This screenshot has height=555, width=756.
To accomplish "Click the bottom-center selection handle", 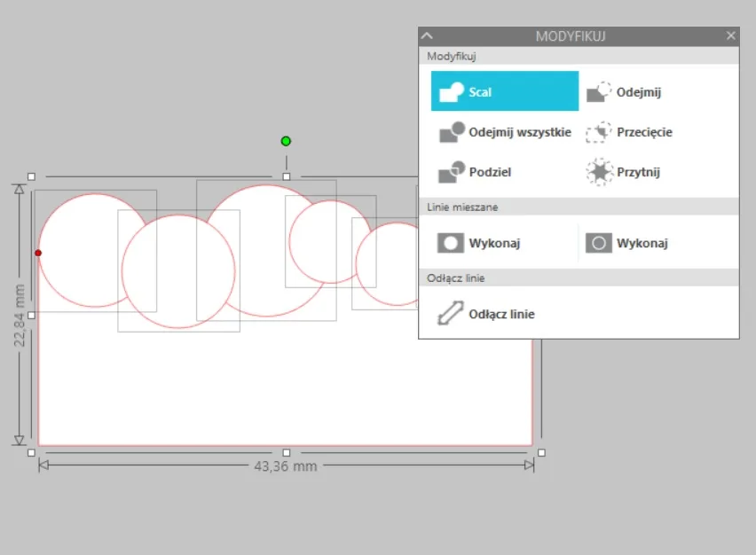I will click(x=287, y=453).
